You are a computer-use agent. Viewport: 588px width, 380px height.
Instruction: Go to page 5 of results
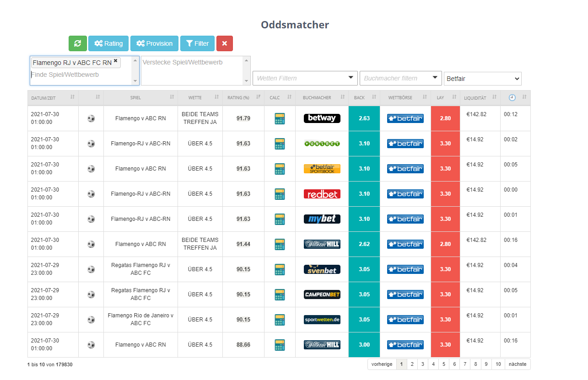(443, 364)
